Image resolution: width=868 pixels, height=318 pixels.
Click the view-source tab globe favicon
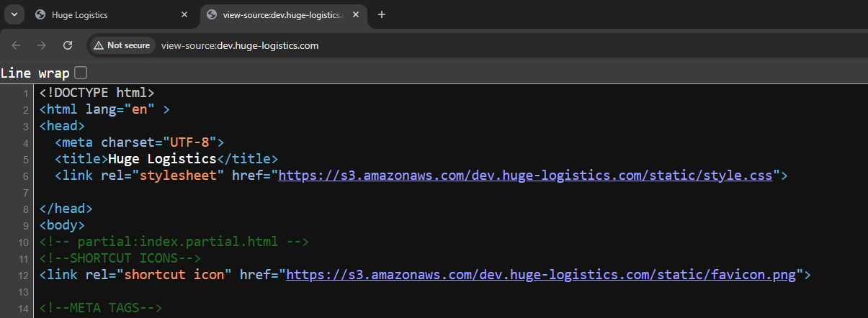click(211, 14)
